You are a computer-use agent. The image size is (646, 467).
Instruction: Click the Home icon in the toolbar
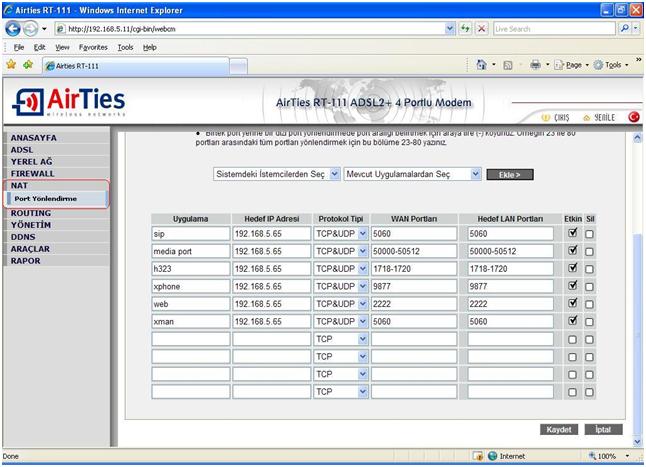[x=483, y=65]
